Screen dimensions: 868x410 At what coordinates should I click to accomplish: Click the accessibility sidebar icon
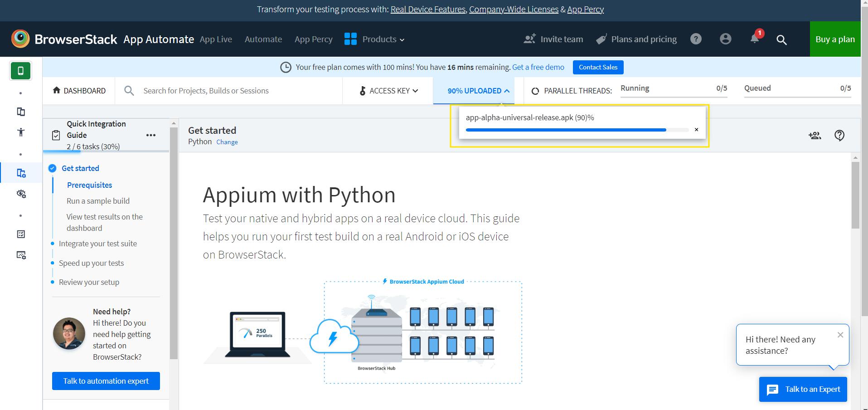pos(21,132)
